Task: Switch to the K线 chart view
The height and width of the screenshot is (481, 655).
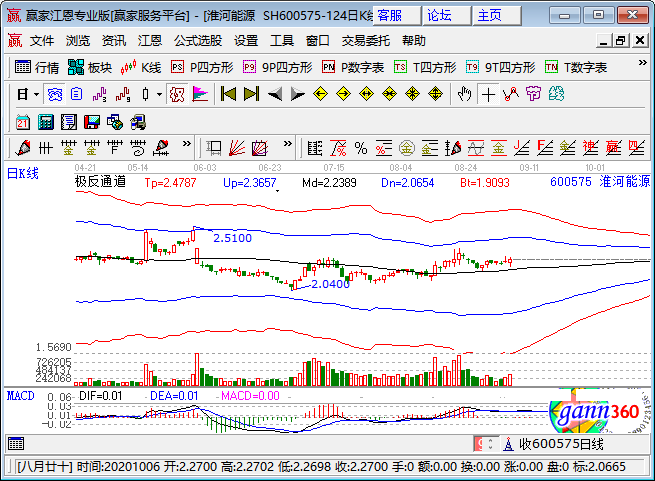Action: (141, 67)
